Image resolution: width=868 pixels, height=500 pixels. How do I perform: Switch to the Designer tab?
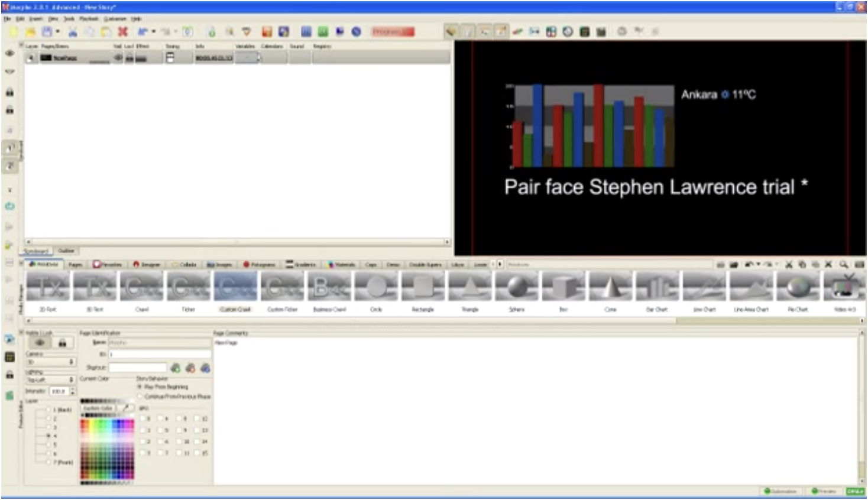pyautogui.click(x=147, y=264)
